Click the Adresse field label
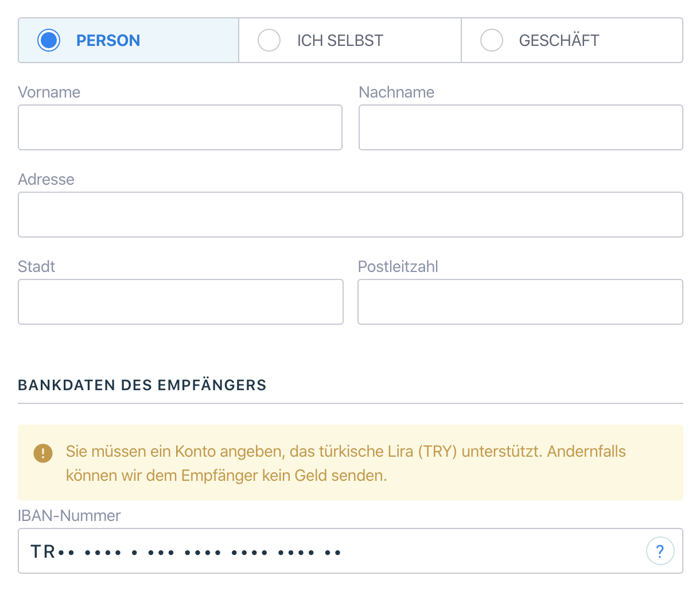700x591 pixels. point(46,180)
